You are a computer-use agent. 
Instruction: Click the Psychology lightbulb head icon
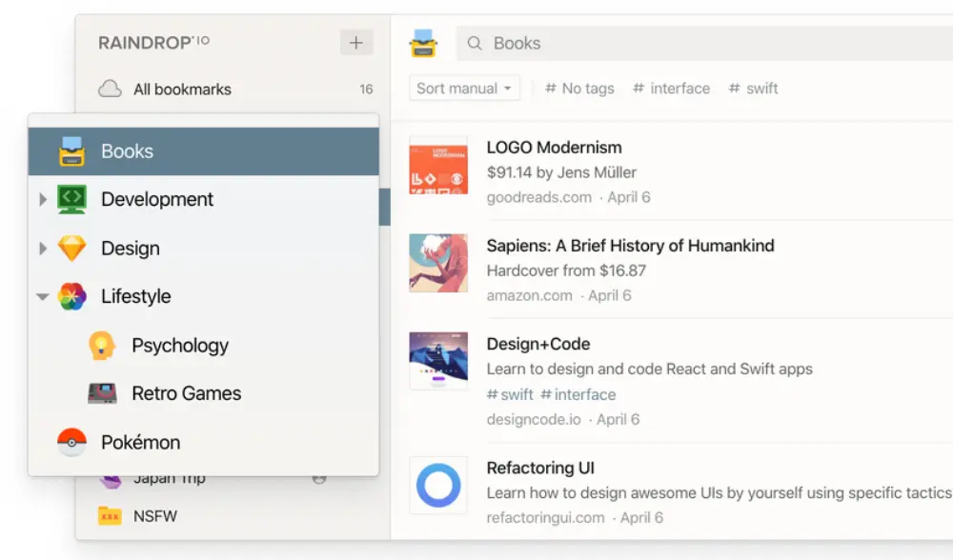pyautogui.click(x=102, y=345)
